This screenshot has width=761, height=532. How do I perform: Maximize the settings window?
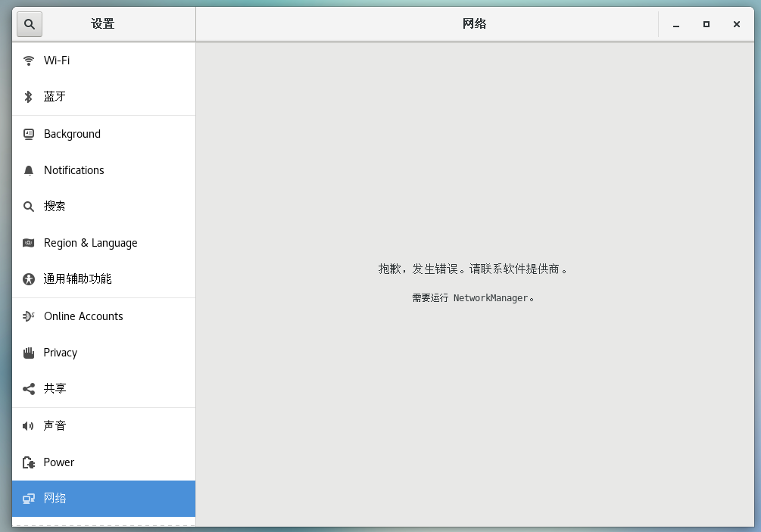click(706, 23)
